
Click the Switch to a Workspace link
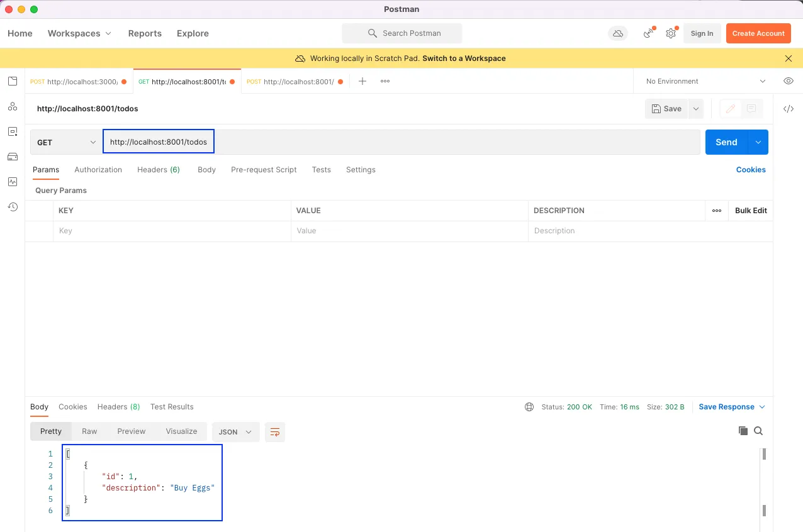(464, 58)
